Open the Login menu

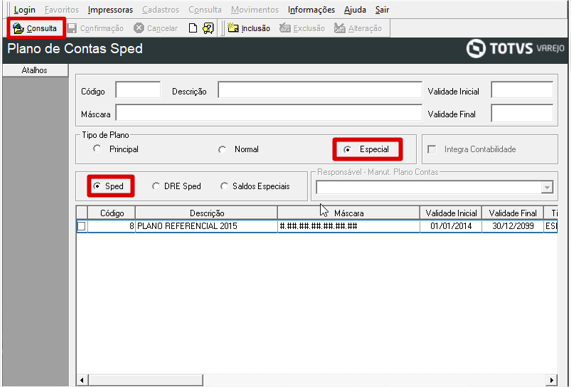pos(24,10)
